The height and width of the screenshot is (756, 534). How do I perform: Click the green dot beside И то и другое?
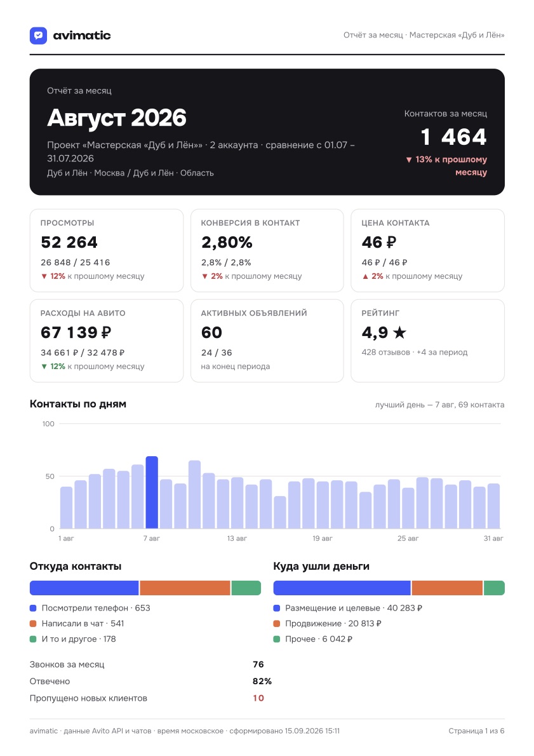[33, 639]
